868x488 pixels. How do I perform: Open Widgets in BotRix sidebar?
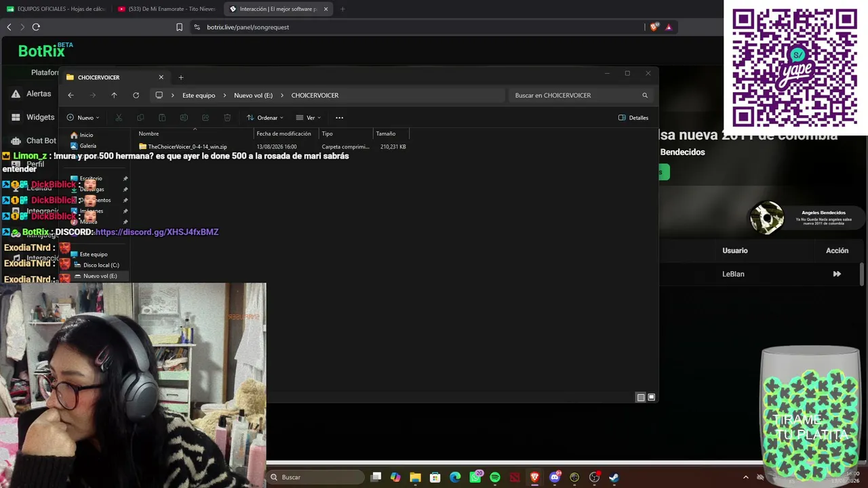coord(33,117)
